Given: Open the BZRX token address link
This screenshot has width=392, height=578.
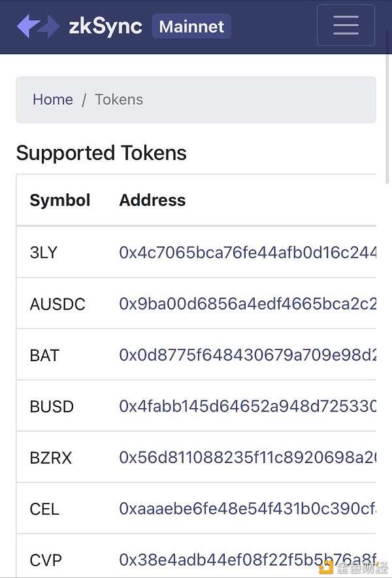Looking at the screenshot, I should point(248,458).
